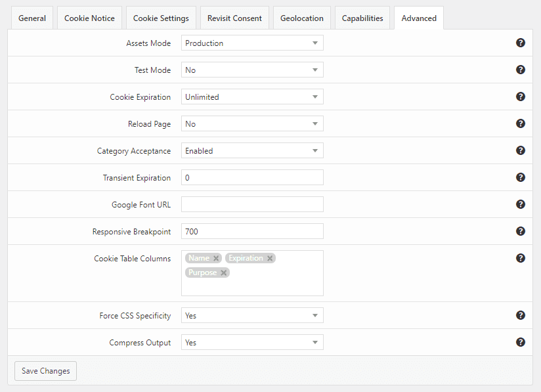Image resolution: width=541 pixels, height=392 pixels.
Task: Click the Transient Expiration input field
Action: click(x=252, y=178)
